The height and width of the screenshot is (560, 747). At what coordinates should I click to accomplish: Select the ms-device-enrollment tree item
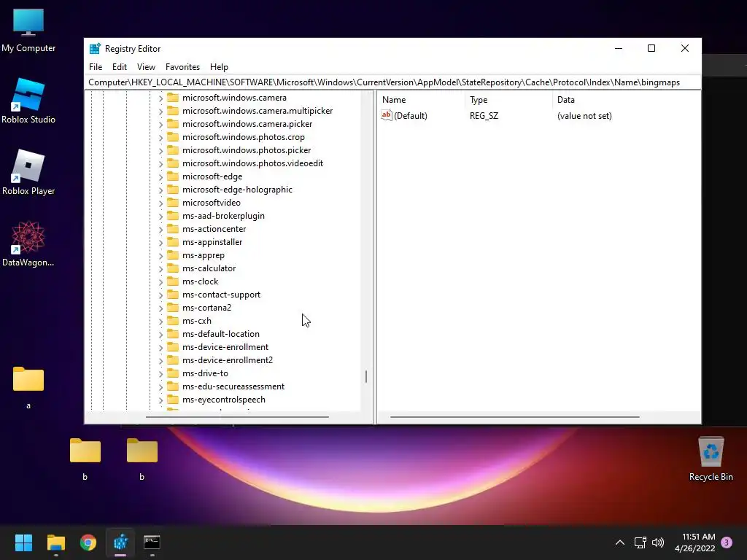coord(225,347)
